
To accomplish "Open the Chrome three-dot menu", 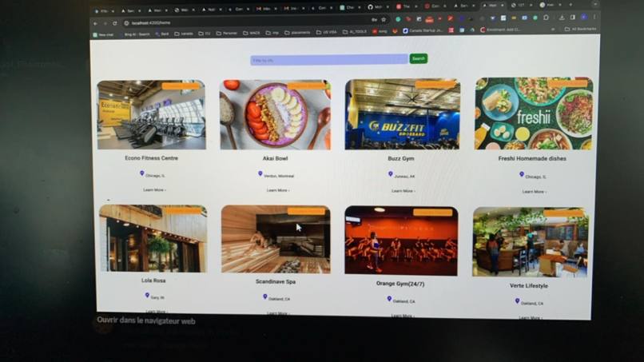I will pos(594,18).
